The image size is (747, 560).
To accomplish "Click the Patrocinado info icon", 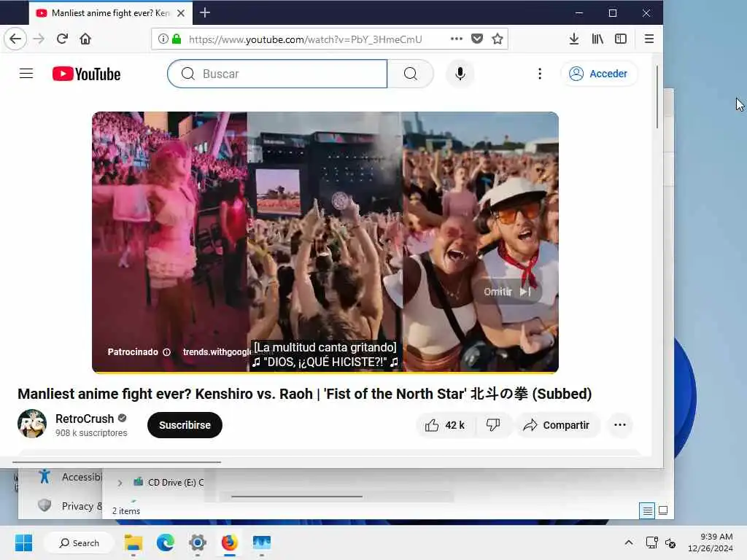I will pos(167,352).
